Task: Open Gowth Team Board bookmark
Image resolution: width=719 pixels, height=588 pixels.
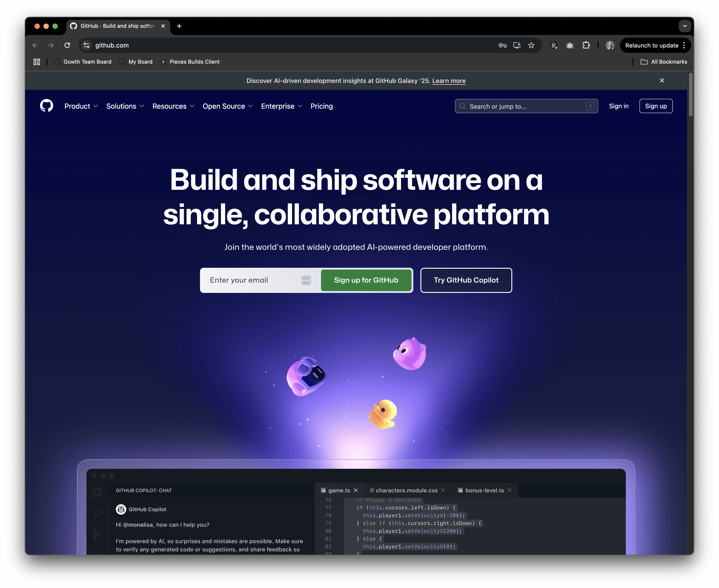Action: [83, 62]
